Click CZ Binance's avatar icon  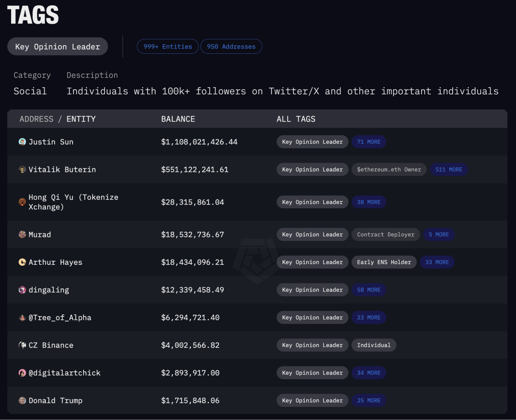[x=23, y=345]
